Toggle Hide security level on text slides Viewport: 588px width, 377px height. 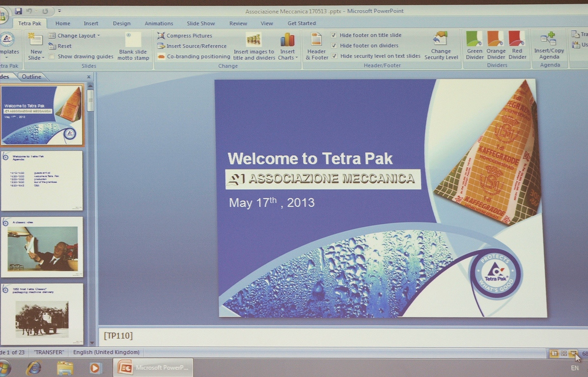point(334,56)
